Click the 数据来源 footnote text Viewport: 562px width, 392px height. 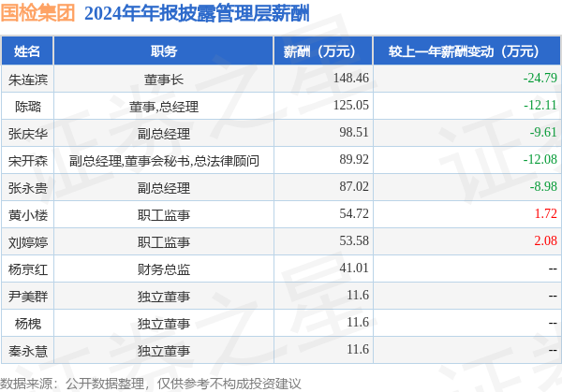tap(151, 384)
